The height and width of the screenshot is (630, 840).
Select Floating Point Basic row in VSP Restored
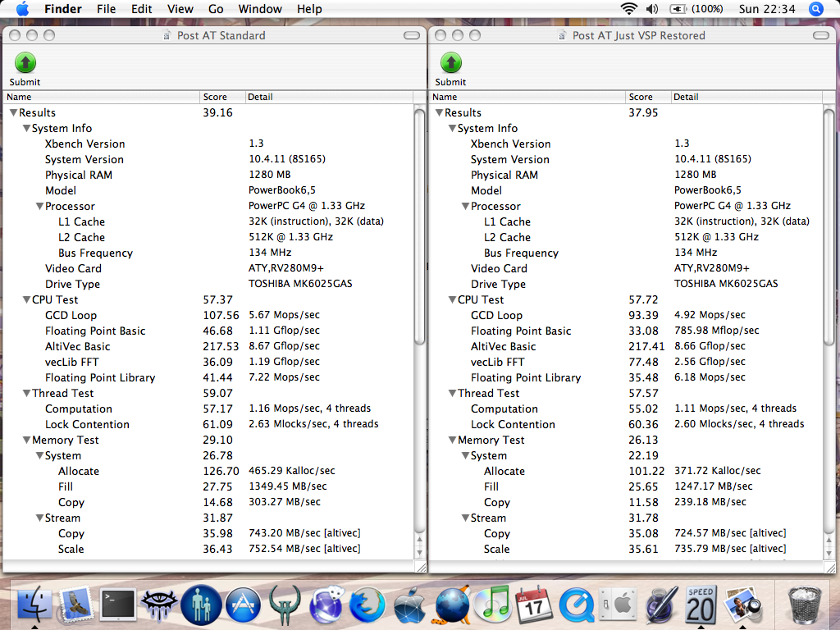(x=626, y=331)
